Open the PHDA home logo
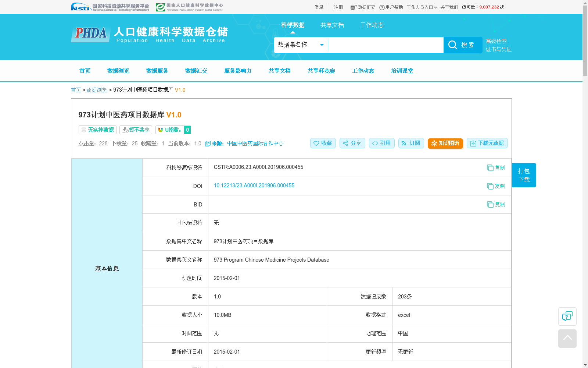The height and width of the screenshot is (368, 588). 150,34
